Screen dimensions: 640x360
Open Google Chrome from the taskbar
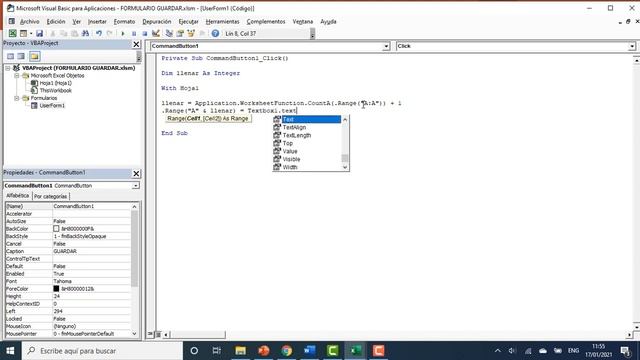pos(287,351)
